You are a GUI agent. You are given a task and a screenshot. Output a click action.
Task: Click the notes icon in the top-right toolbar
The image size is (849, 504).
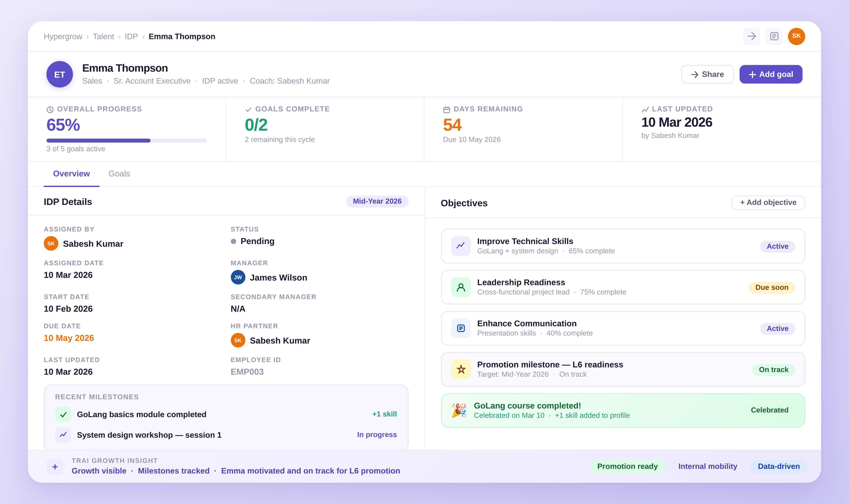coord(774,36)
